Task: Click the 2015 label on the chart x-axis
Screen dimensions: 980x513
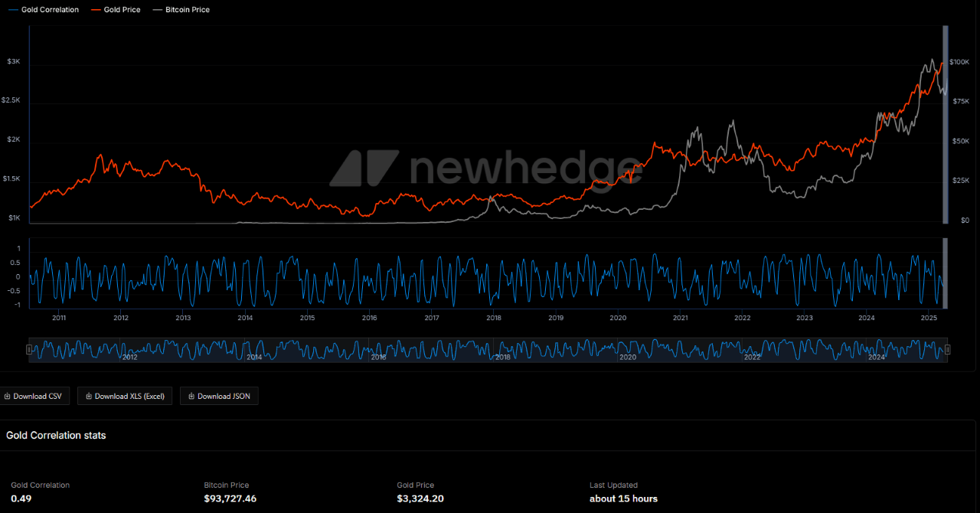Action: click(307, 318)
